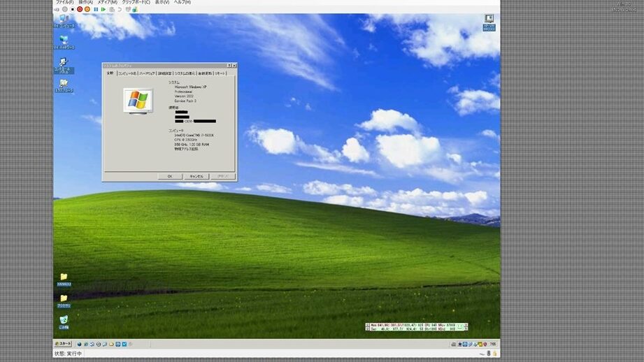Click the orange Save state toolbar icon
This screenshot has height=362, width=644.
[x=87, y=10]
